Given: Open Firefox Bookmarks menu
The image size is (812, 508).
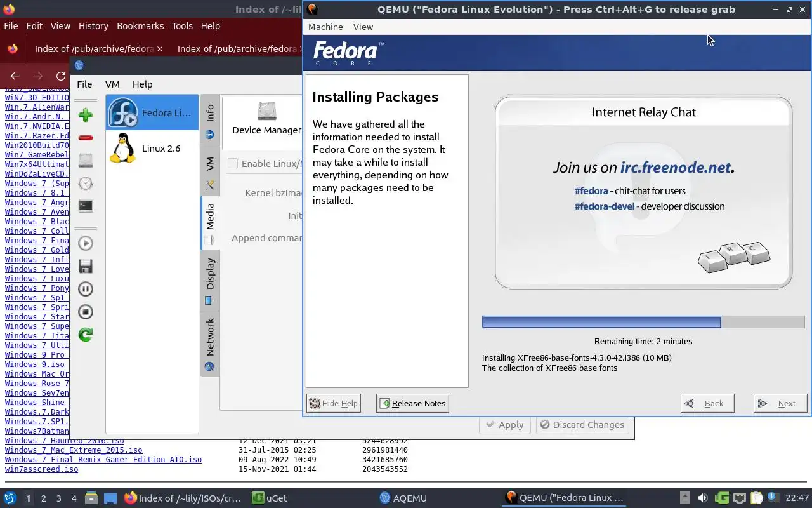Looking at the screenshot, I should point(140,26).
